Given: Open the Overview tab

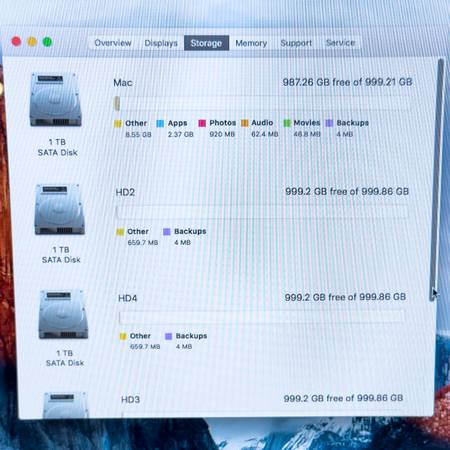Looking at the screenshot, I should point(113,43).
